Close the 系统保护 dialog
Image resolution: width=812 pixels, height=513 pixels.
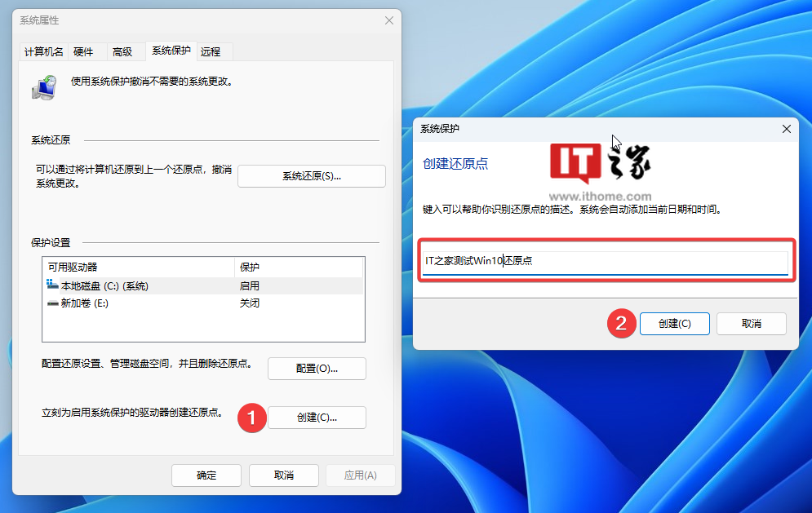pyautogui.click(x=787, y=129)
